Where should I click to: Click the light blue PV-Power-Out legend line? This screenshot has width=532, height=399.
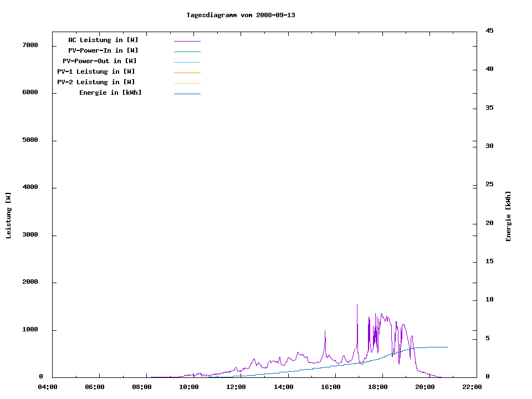[x=187, y=62]
